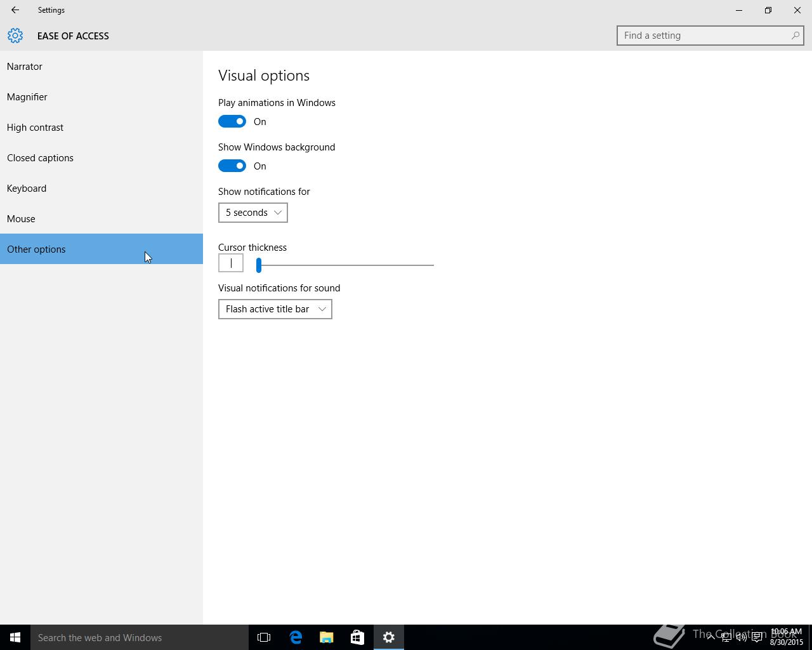
Task: Click the Ease of Access gear icon
Action: coord(15,36)
